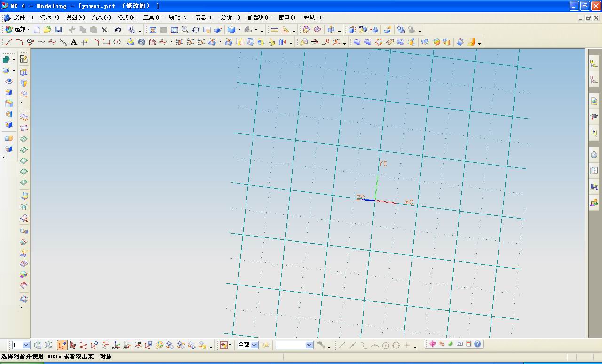Toggle the quadrant point snap option
This screenshot has height=364, width=602.
click(x=396, y=345)
